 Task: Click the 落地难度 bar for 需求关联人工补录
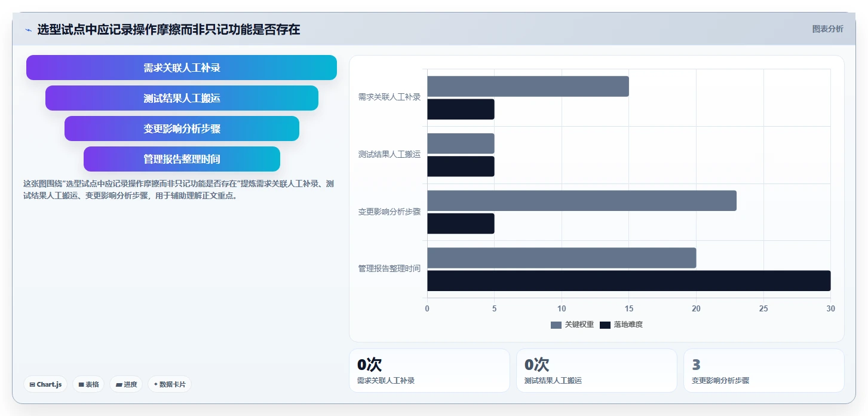[x=461, y=109]
